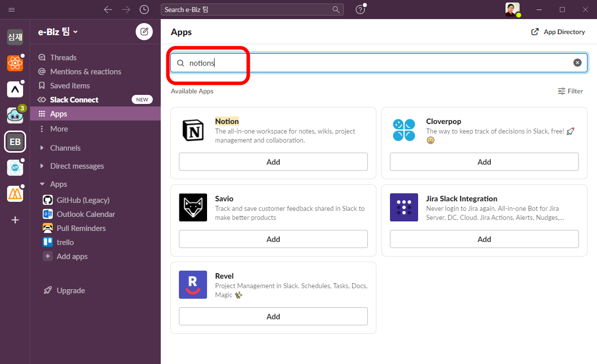Click the Jira Slack Integration logo
The height and width of the screenshot is (364, 597).
click(404, 207)
